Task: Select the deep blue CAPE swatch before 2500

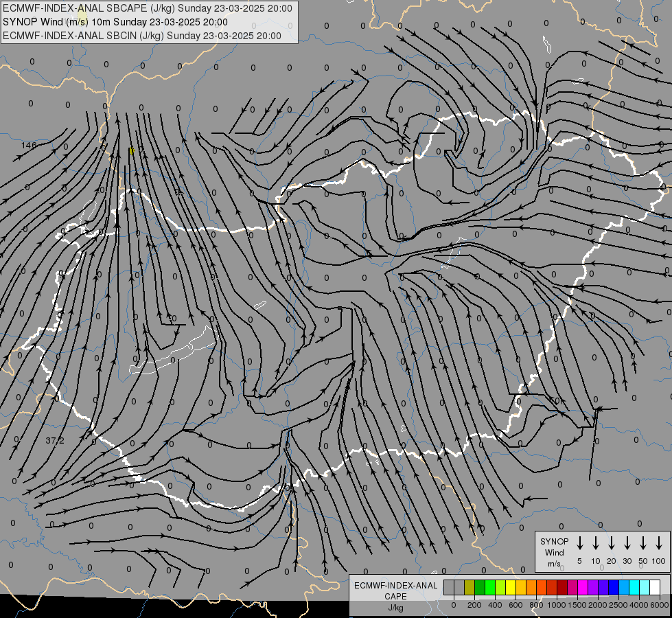Action: (614, 587)
